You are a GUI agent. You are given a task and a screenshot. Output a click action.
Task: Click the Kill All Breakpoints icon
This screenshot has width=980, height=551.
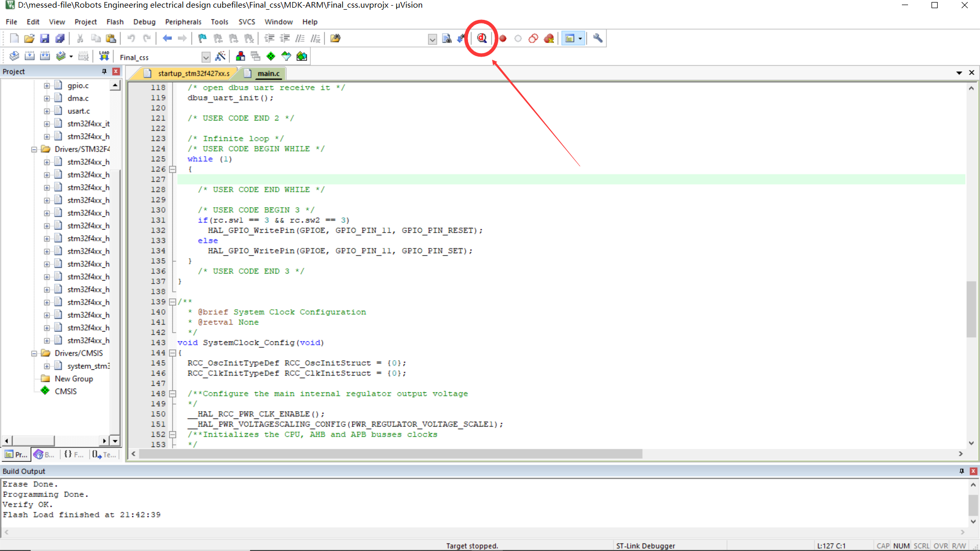click(549, 38)
